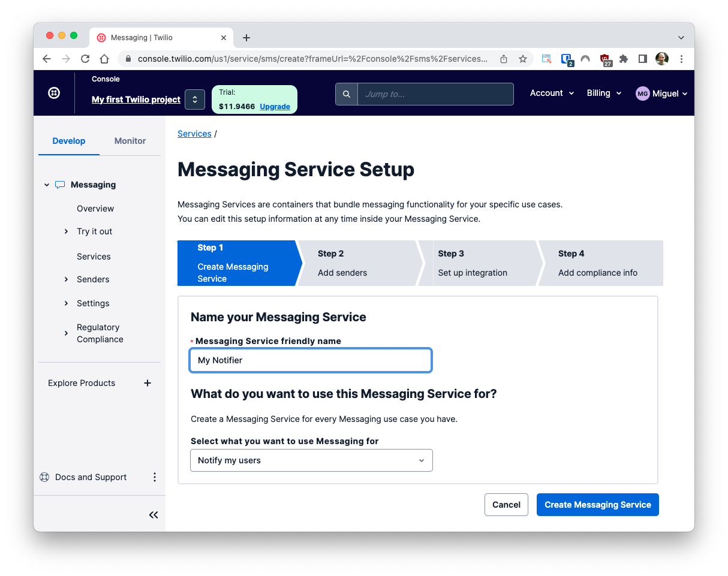This screenshot has width=728, height=576.
Task: Click the Services breadcrumb link
Action: point(194,134)
